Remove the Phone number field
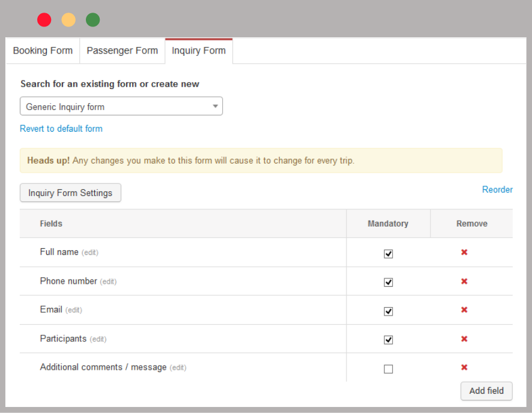 pos(464,281)
